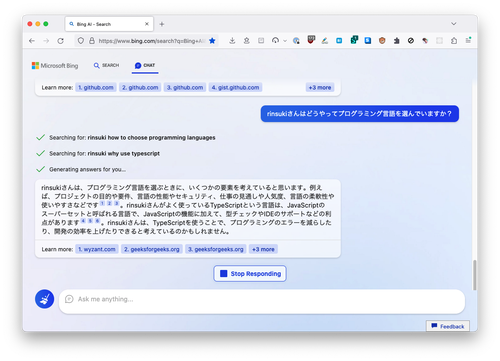
Task: Go forward to the next page
Action: coord(46,41)
